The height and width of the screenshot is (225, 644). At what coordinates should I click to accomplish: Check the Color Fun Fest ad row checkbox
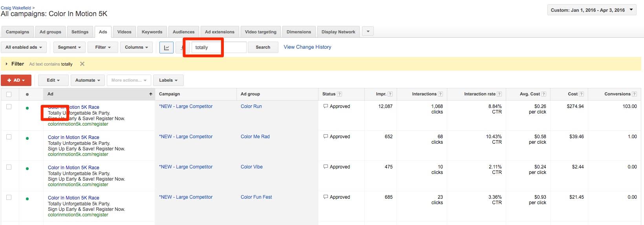pyautogui.click(x=9, y=198)
